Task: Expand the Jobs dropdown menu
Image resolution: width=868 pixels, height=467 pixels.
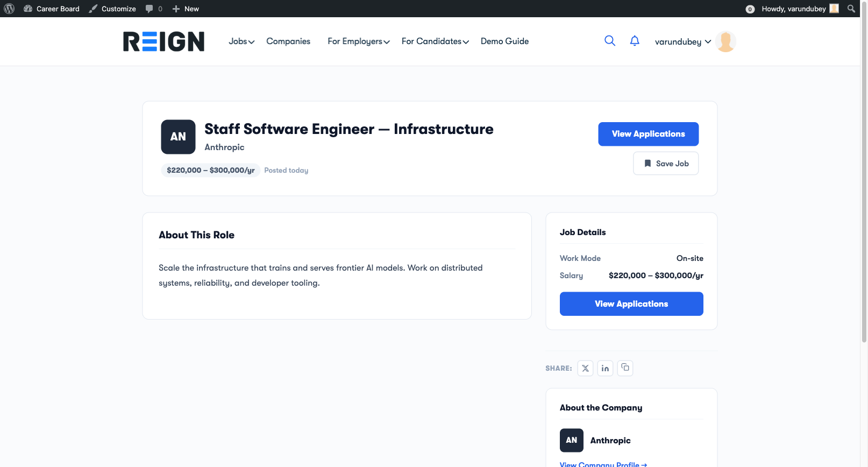Action: 241,41
